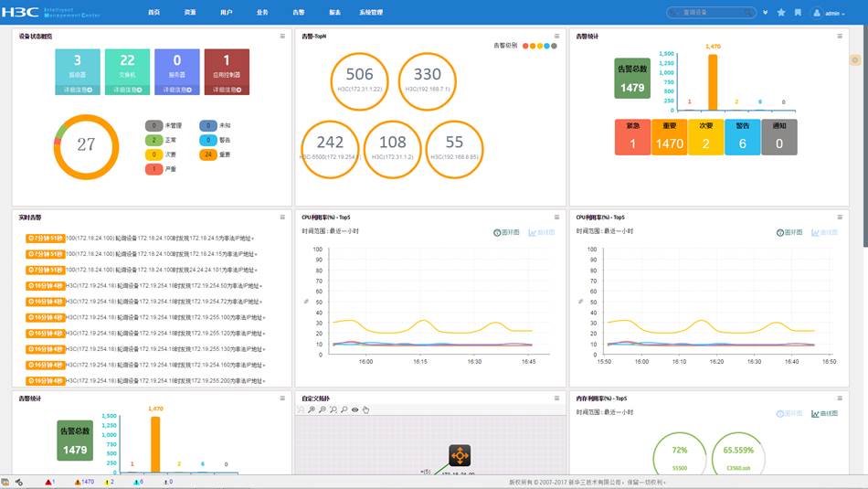The width and height of the screenshot is (868, 489).
Task: Select the red alarm level dot in 告警-TopN
Action: (x=525, y=46)
